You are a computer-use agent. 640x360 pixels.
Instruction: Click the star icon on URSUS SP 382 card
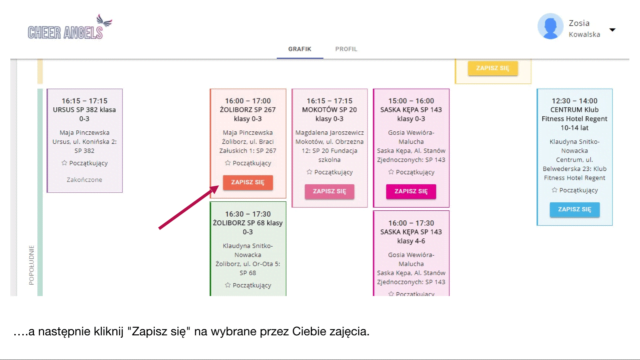64,163
